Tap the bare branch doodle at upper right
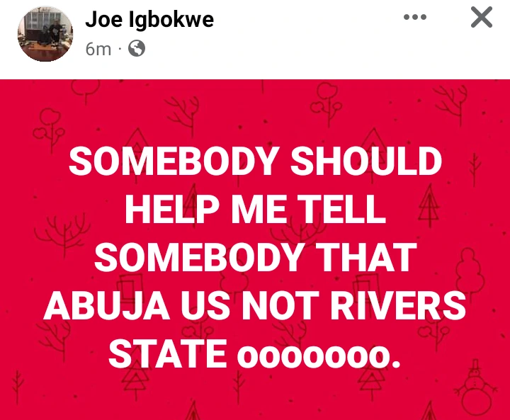The width and height of the screenshot is (510, 420). 453,106
